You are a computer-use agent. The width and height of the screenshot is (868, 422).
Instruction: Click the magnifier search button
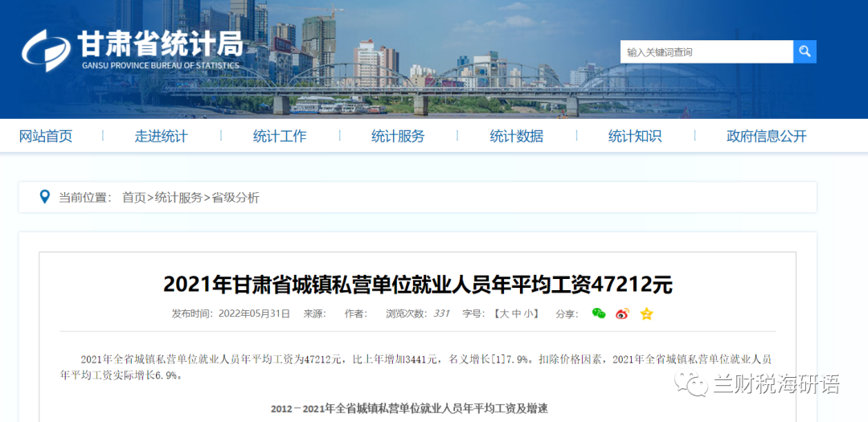(805, 52)
